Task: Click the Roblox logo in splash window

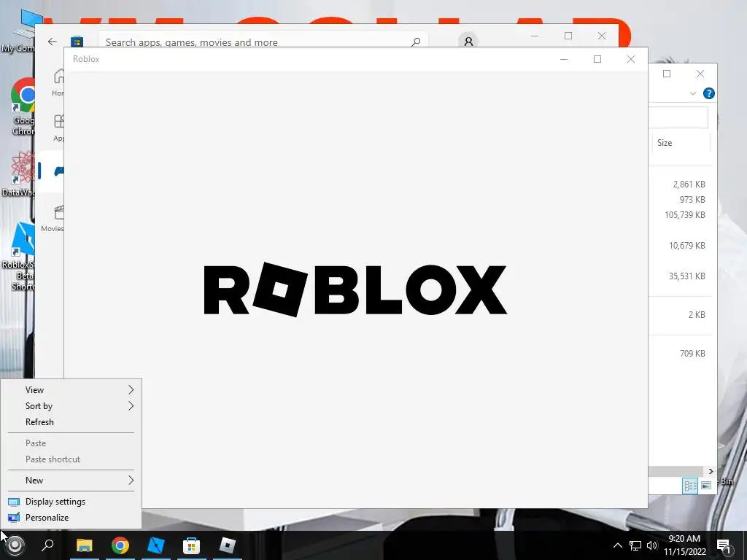Action: point(355,289)
